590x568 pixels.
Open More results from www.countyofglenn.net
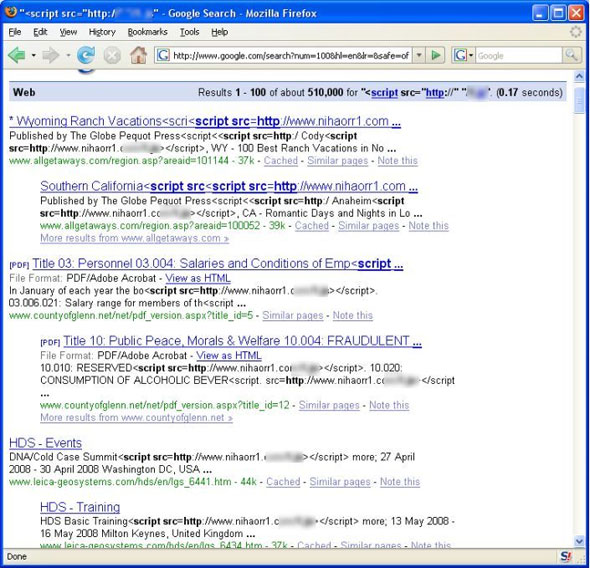136,418
